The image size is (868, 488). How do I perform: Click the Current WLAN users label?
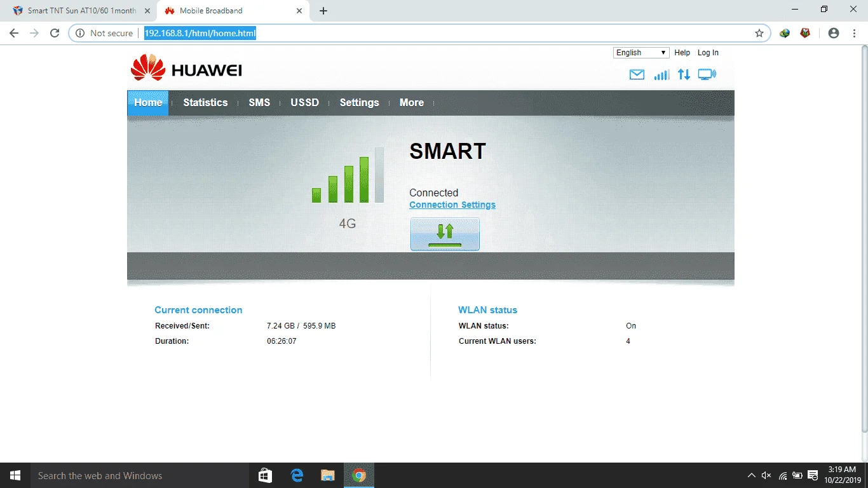pyautogui.click(x=498, y=341)
